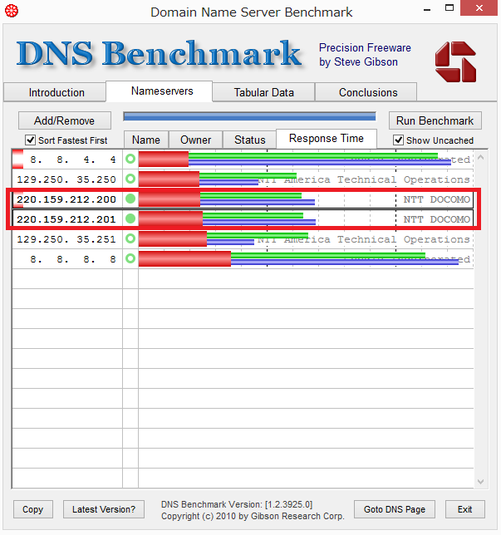Click the filled status dot for 220.159.212.200
The image size is (501, 535).
point(130,199)
